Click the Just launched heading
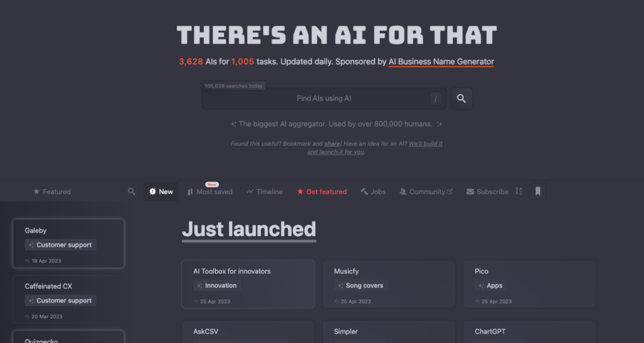644x343 pixels. (x=249, y=229)
